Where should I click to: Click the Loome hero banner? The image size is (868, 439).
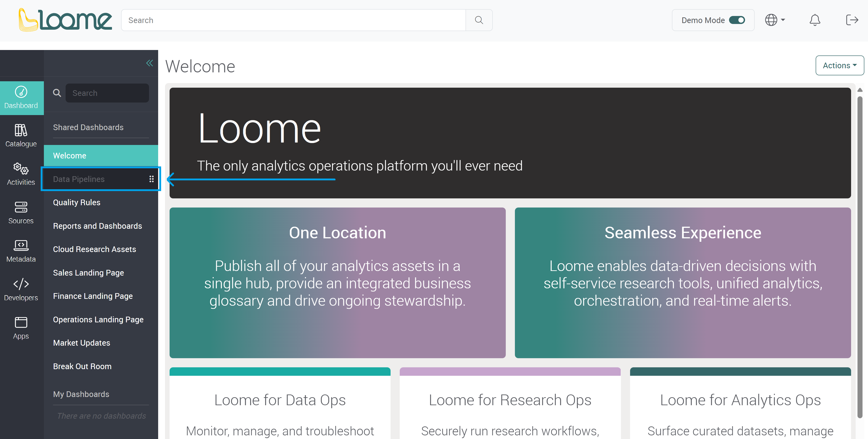click(510, 143)
